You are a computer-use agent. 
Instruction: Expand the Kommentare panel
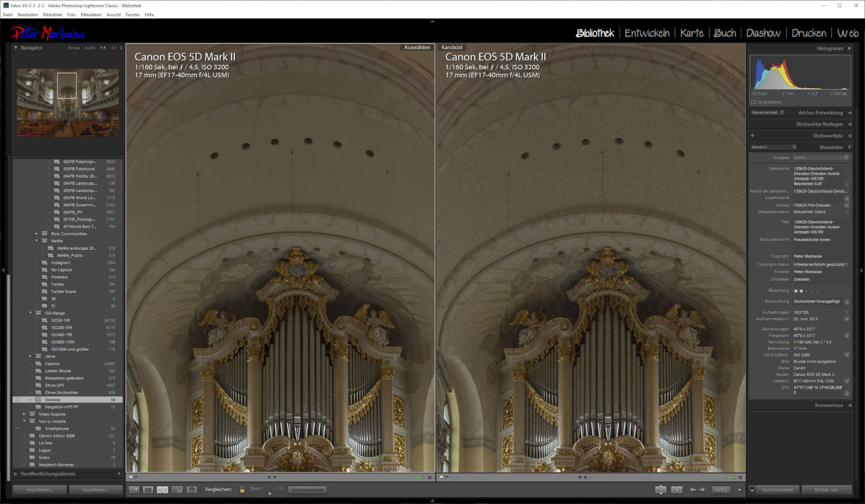coord(849,405)
